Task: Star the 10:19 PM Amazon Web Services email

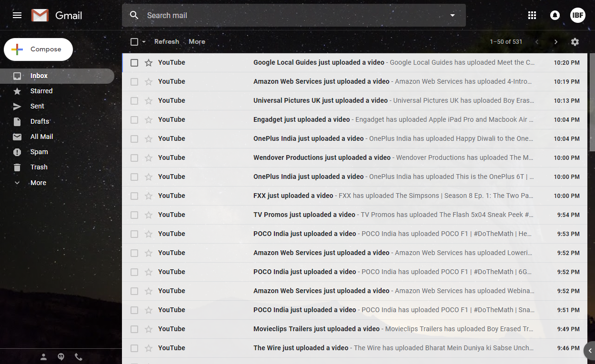Action: tap(149, 81)
